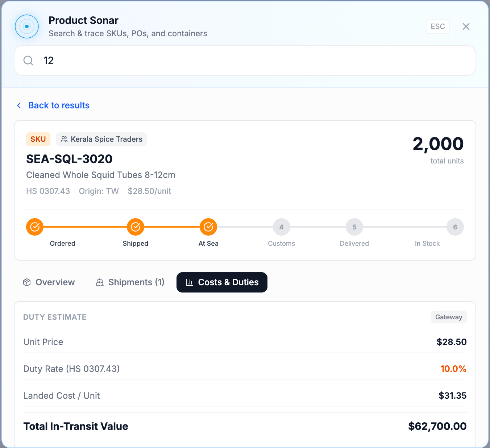The height and width of the screenshot is (448, 490).
Task: Toggle the Ordered completed status marker
Action: point(34,227)
